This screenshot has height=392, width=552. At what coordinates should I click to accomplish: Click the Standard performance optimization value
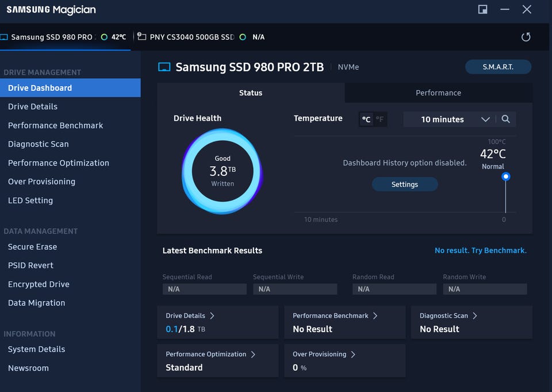pyautogui.click(x=184, y=367)
